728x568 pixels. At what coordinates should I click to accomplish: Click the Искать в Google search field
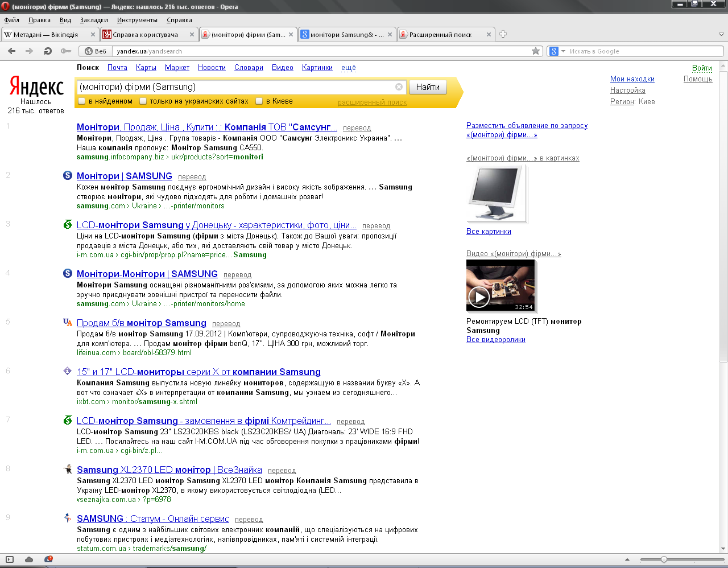[x=645, y=51]
